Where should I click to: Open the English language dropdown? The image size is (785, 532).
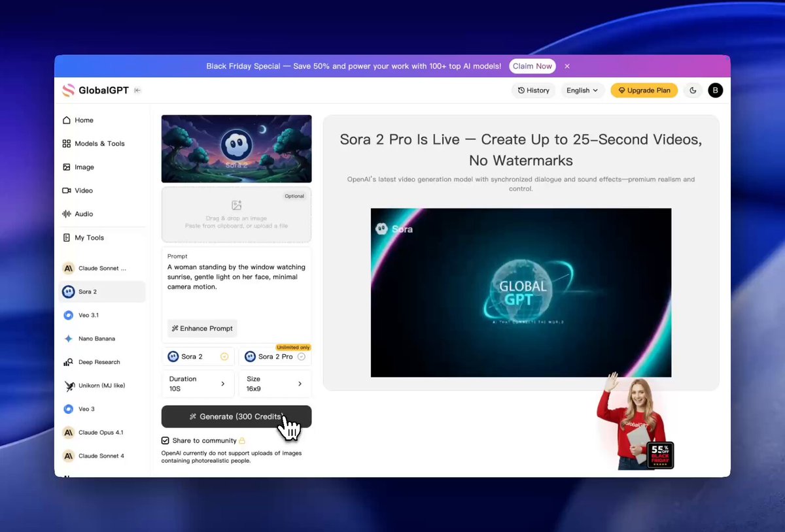coord(582,90)
